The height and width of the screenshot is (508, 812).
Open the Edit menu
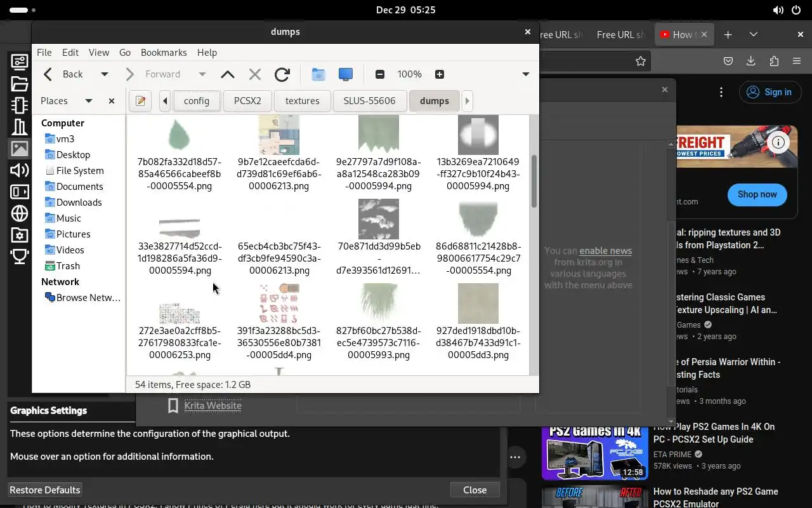click(70, 53)
